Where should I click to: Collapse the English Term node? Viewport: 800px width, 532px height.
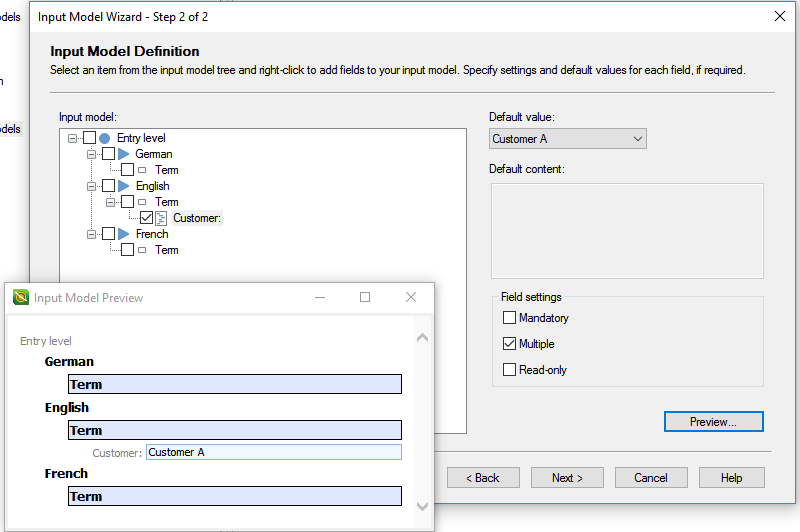tap(111, 202)
